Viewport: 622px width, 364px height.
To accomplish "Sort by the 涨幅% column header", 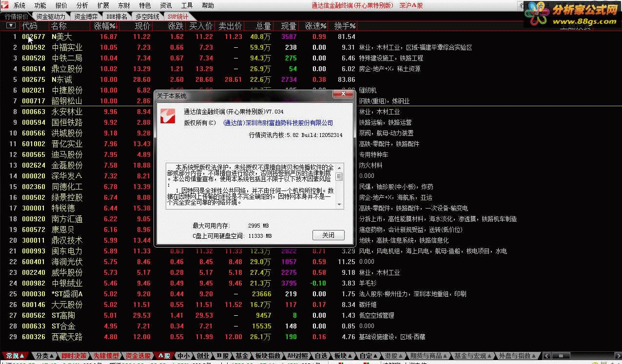I will point(105,26).
